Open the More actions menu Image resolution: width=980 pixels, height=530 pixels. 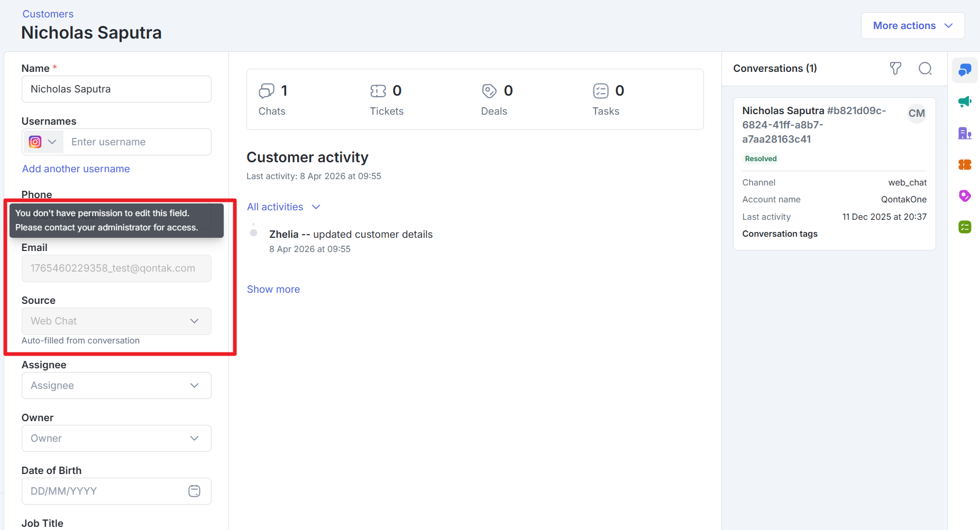coord(912,26)
